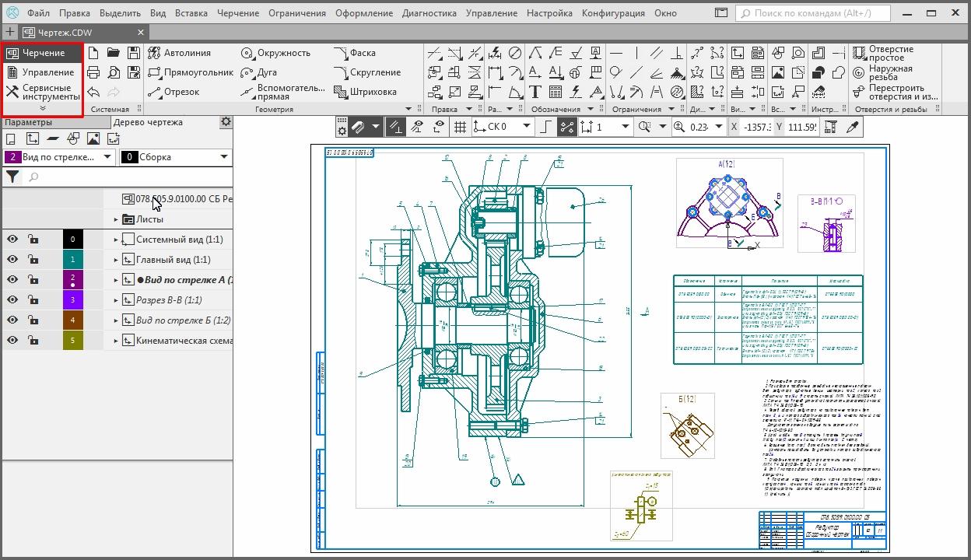This screenshot has width=971, height=560.
Task: Open the Сборка layer dropdown
Action: 224,157
